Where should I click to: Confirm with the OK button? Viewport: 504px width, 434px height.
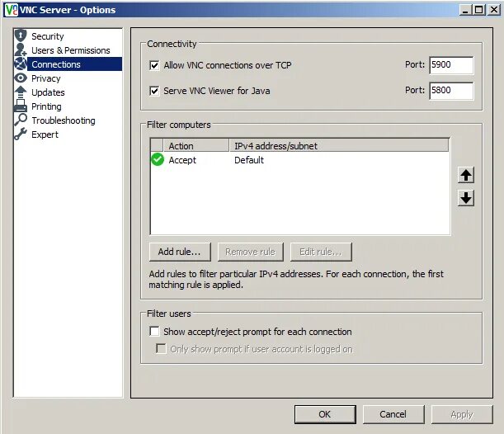coord(325,414)
